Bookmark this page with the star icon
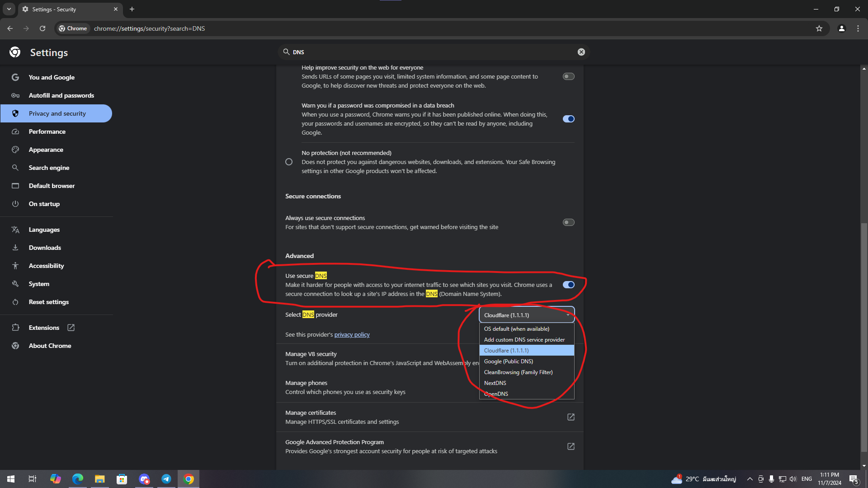 [819, 28]
